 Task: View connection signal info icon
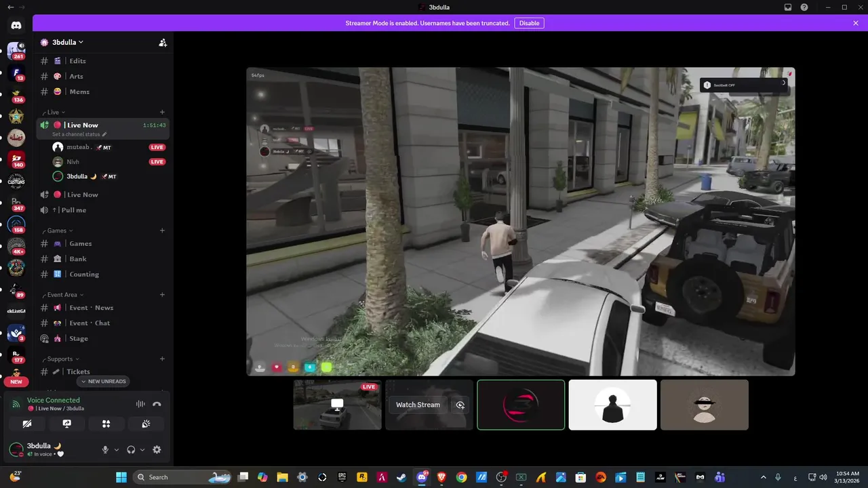pyautogui.click(x=16, y=404)
